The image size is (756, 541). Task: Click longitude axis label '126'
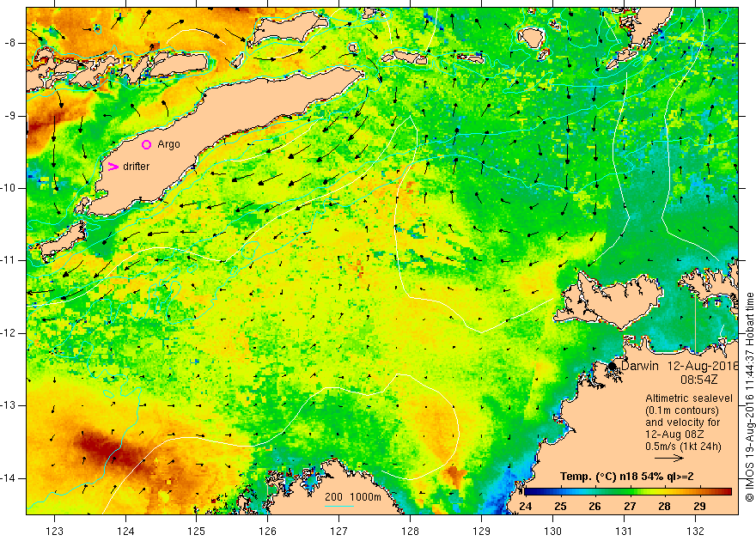268,531
